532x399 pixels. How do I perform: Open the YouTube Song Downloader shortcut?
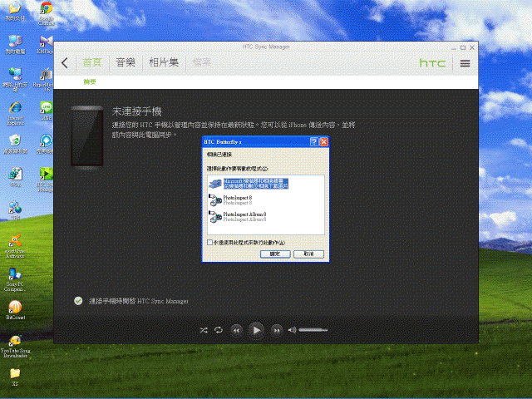tap(15, 347)
